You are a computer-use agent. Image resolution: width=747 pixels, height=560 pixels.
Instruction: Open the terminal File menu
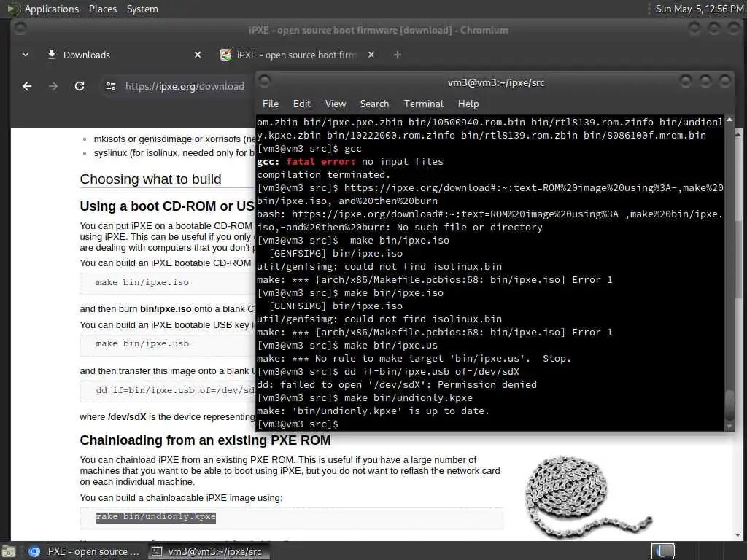pos(270,104)
